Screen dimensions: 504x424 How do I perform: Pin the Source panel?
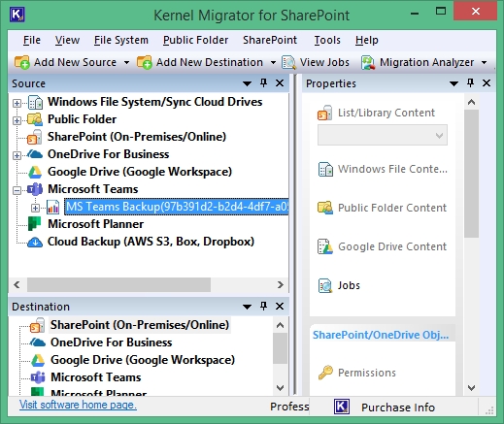263,83
